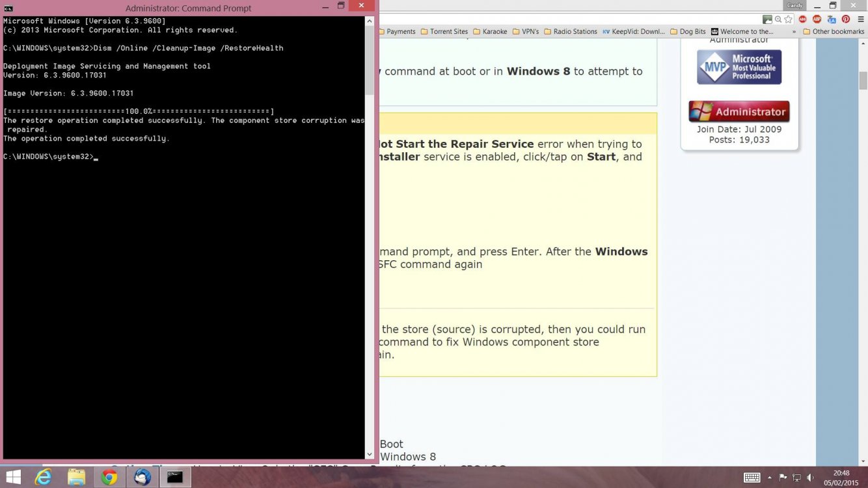Screen dimensions: 868x488
Task: Click the Chrome page scrollbar thumb
Action: click(863, 80)
